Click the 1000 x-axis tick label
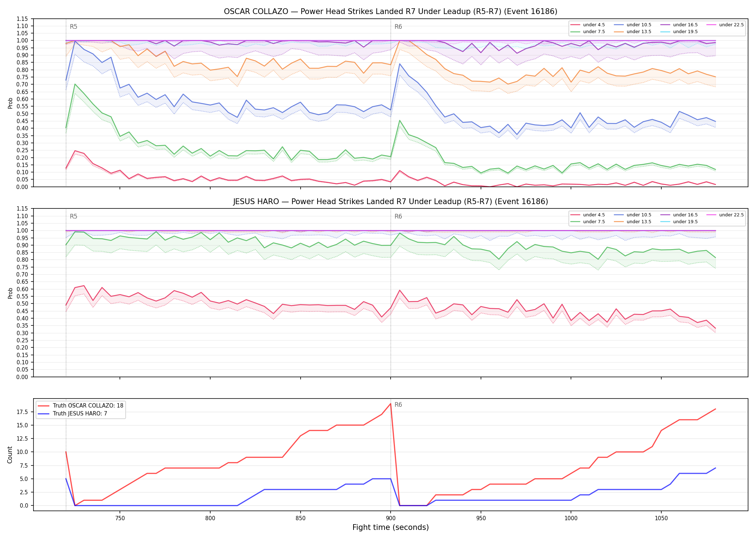 (571, 518)
